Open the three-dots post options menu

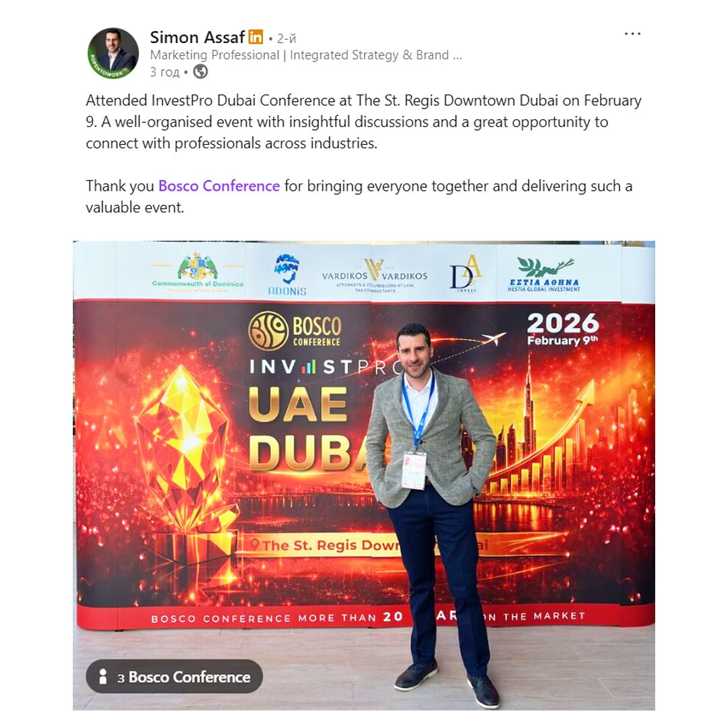coord(632,34)
